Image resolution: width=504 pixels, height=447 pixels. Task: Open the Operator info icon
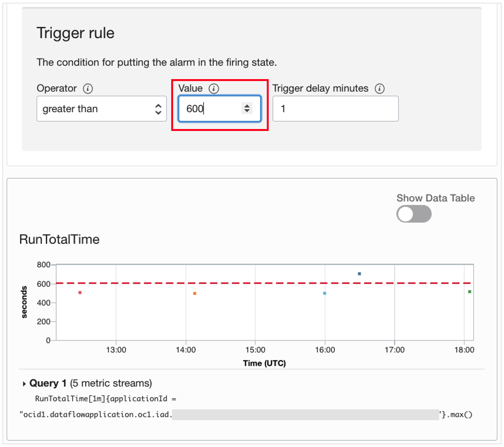pyautogui.click(x=88, y=89)
